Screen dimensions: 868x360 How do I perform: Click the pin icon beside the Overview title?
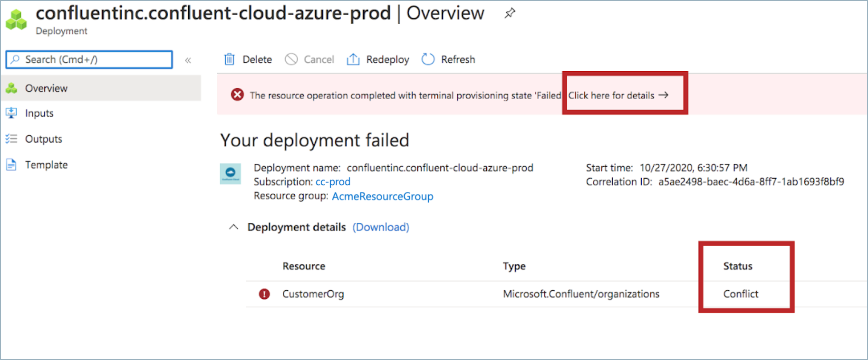[510, 13]
